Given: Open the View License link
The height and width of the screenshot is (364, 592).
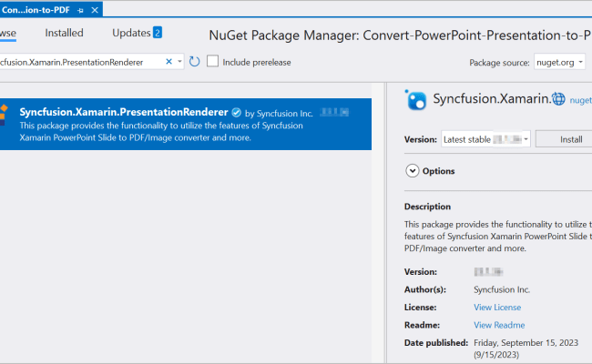Looking at the screenshot, I should [x=497, y=308].
